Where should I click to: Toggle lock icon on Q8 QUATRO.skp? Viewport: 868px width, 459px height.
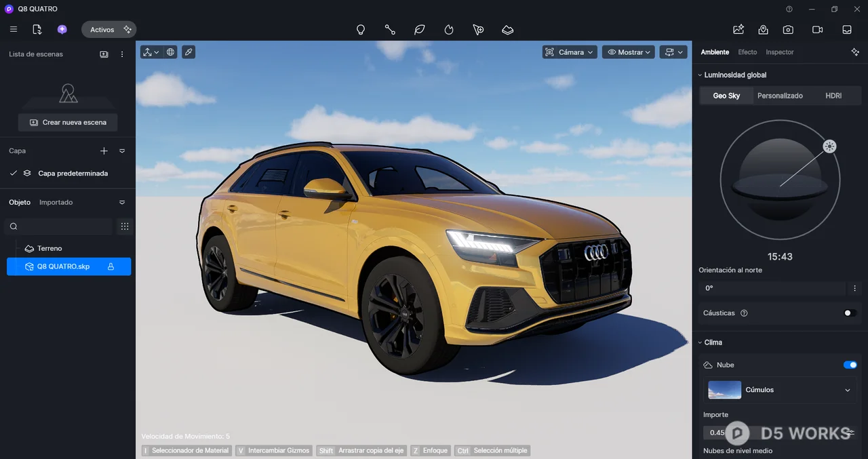(111, 266)
